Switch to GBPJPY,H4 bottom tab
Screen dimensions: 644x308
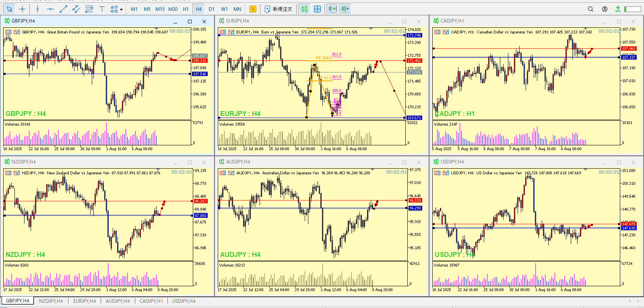click(18, 301)
